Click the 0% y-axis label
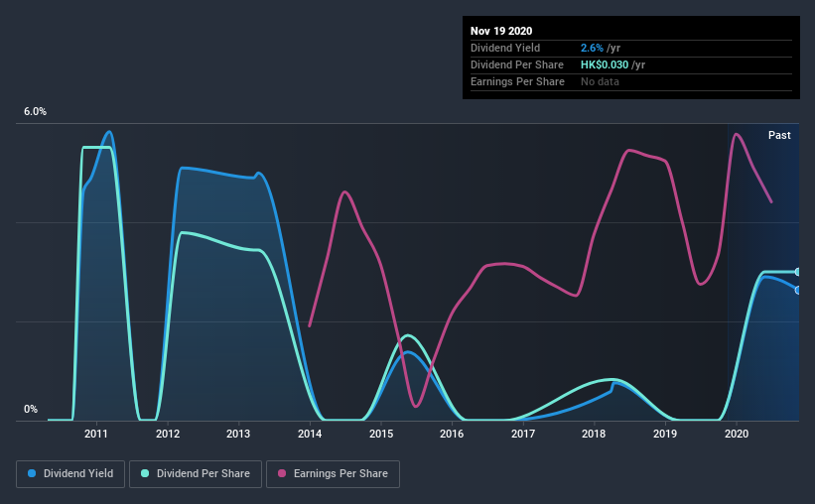This screenshot has width=815, height=504. click(31, 410)
